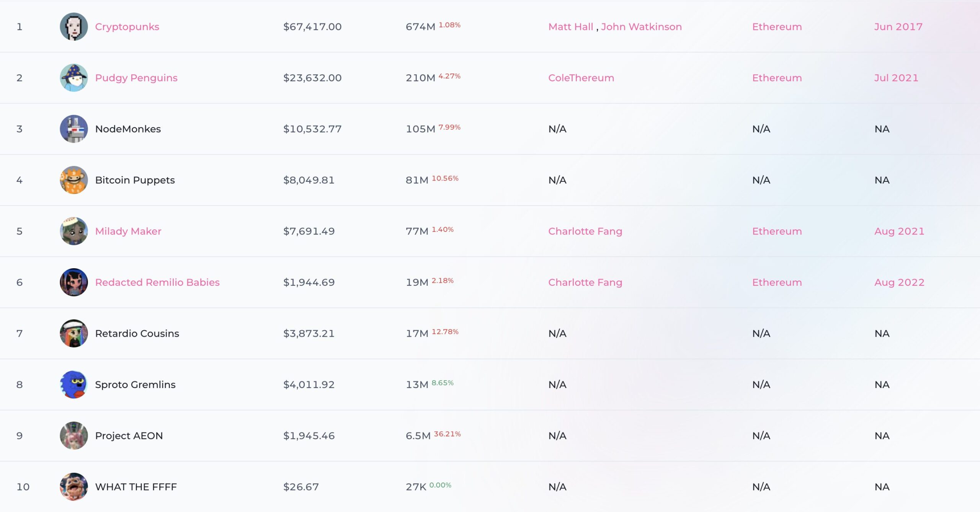The image size is (980, 512).
Task: Click the Aug 2022 launch date link
Action: pos(899,283)
